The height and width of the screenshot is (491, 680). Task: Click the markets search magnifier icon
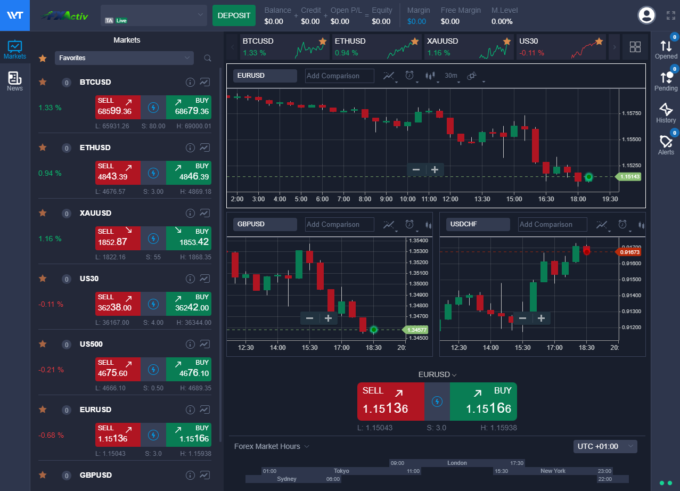click(x=208, y=58)
